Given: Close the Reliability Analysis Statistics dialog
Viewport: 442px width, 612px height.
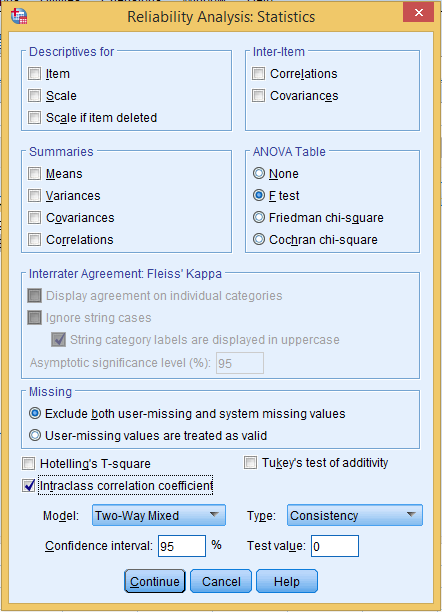Looking at the screenshot, I should point(419,12).
